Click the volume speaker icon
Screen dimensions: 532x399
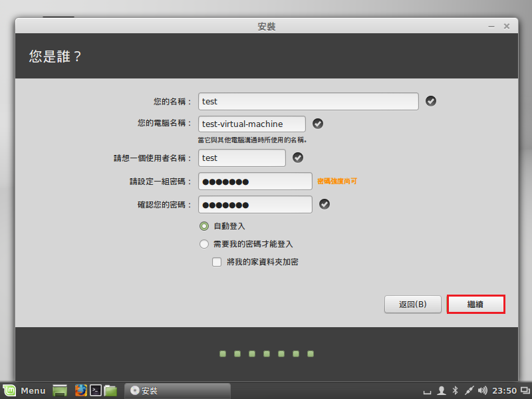482,390
